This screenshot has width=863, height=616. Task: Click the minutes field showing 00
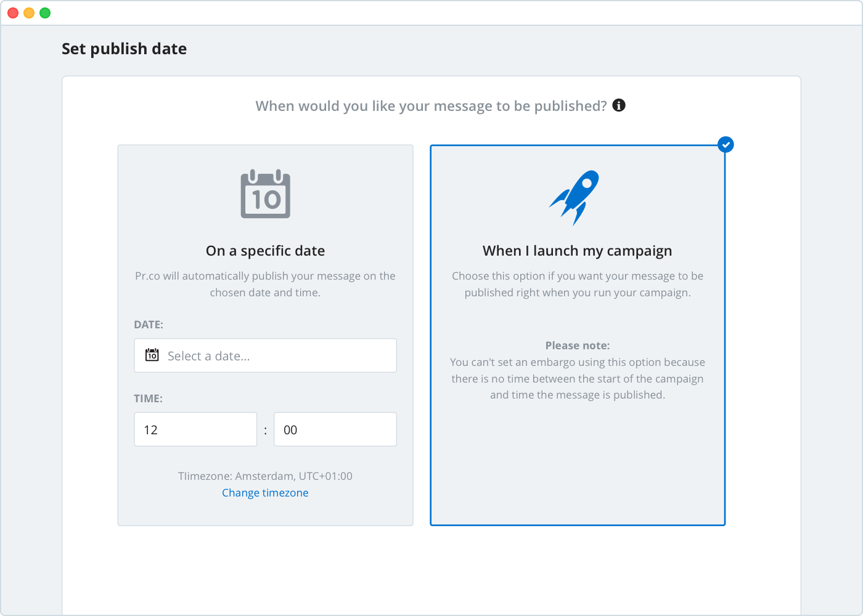[x=335, y=429]
